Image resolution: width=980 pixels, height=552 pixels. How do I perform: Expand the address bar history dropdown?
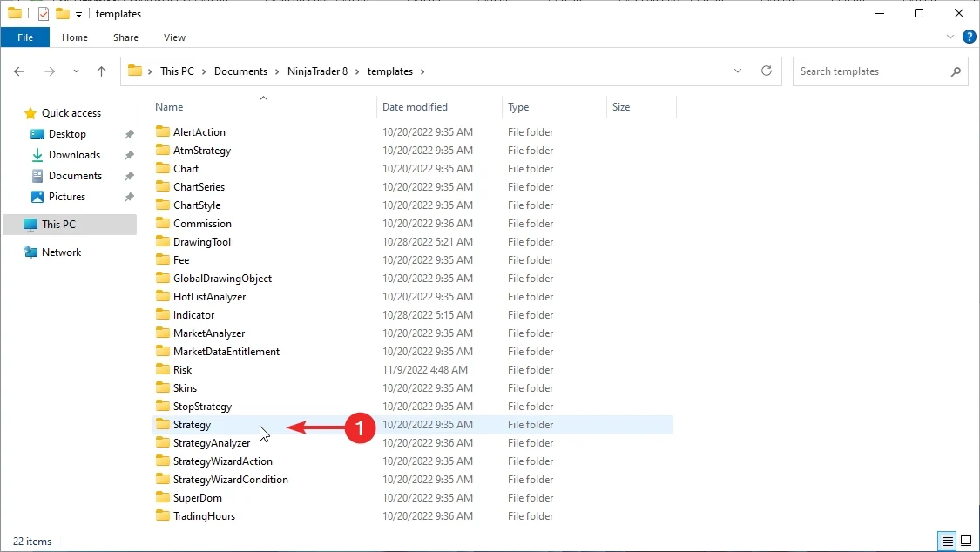pos(738,71)
